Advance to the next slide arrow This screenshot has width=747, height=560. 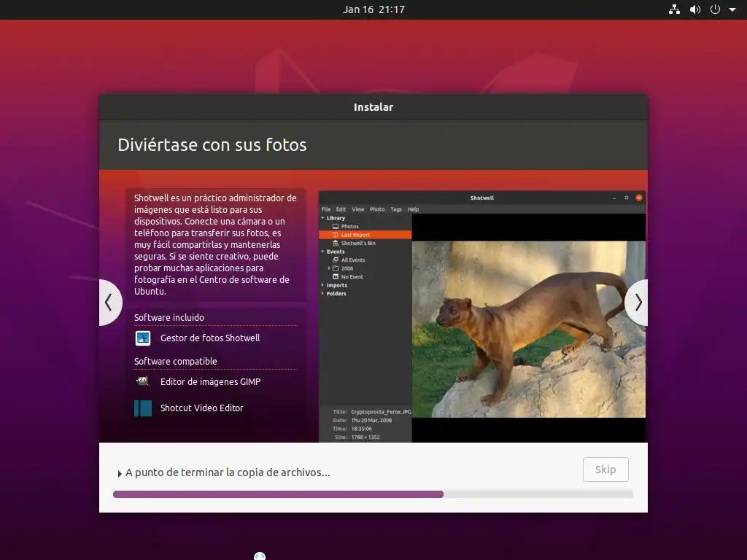(x=637, y=303)
